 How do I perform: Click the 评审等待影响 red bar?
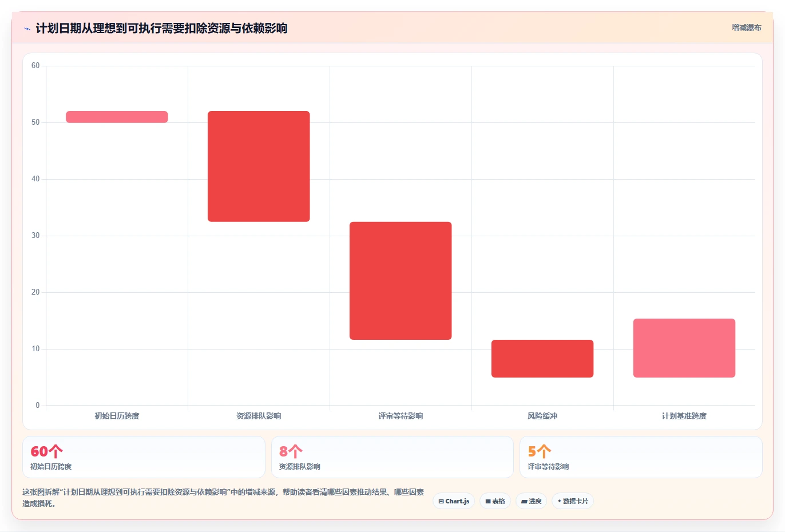coord(401,280)
